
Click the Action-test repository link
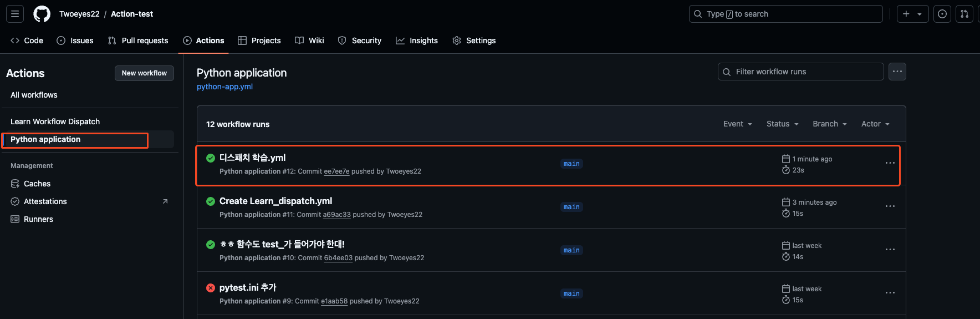pyautogui.click(x=132, y=14)
